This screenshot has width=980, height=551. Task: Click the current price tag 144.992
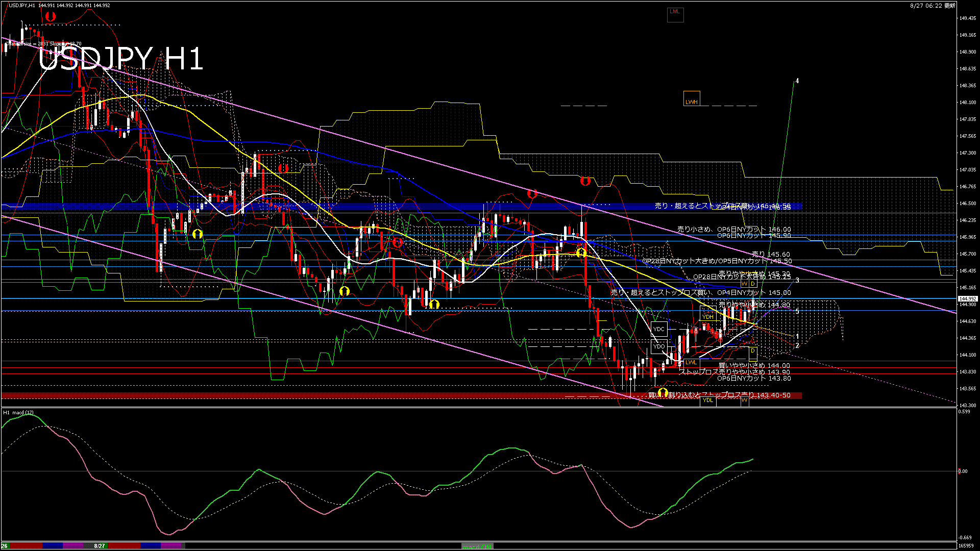[x=967, y=299]
